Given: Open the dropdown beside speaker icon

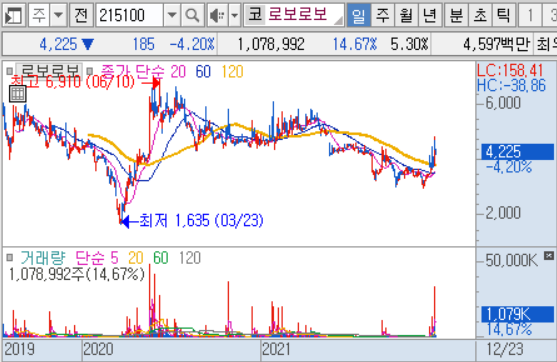Looking at the screenshot, I should (x=234, y=15).
